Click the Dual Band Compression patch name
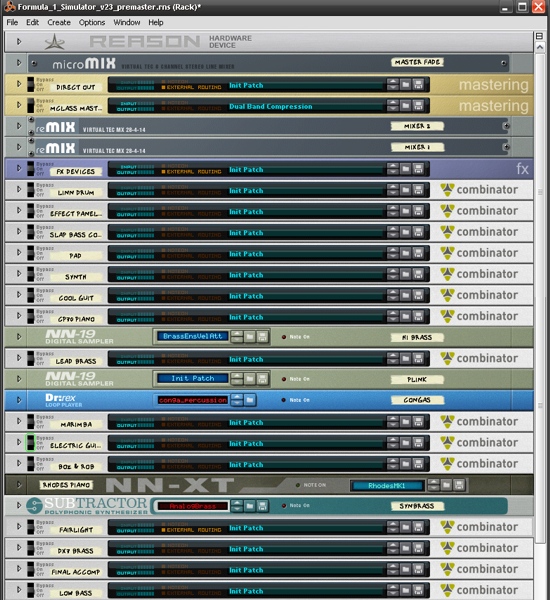The image size is (550, 600). [x=271, y=106]
